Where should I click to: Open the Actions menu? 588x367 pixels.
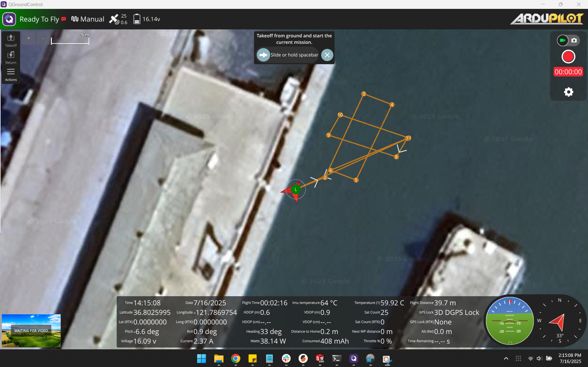11,75
